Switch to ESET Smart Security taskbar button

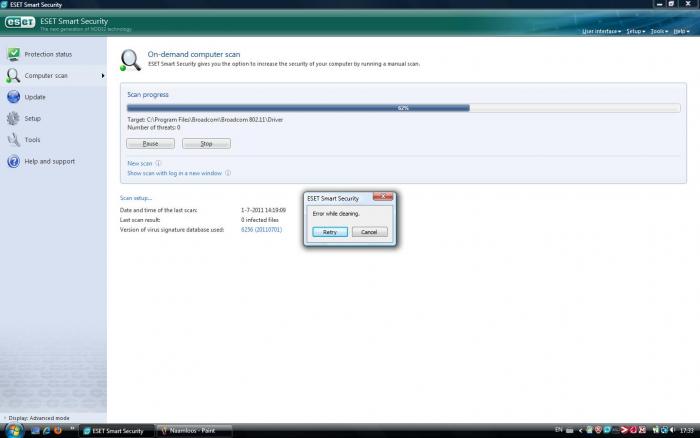click(x=117, y=431)
